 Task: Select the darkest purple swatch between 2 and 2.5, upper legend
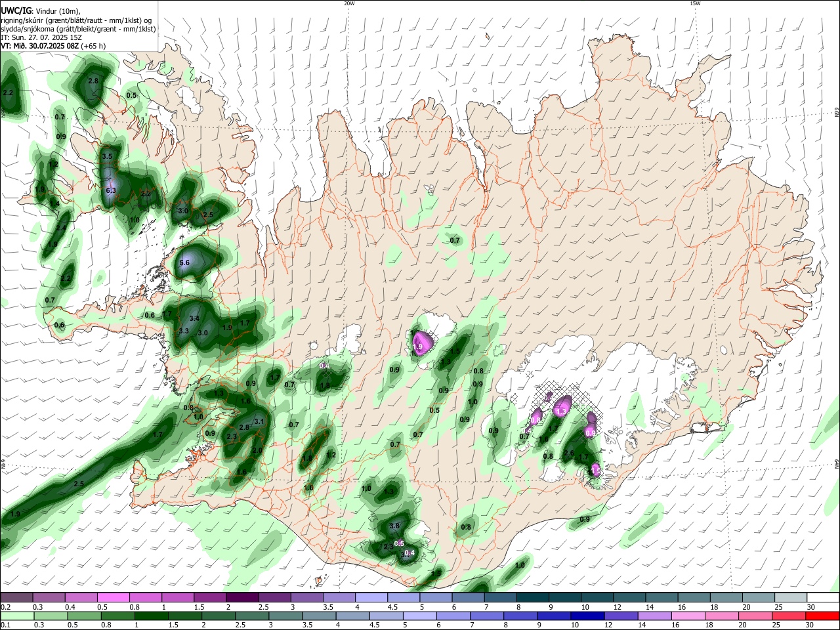click(x=241, y=597)
